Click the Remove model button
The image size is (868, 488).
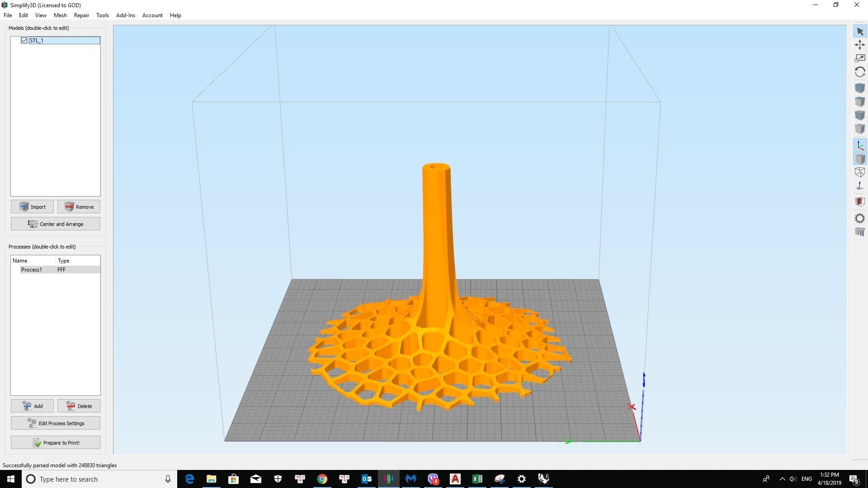[79, 207]
